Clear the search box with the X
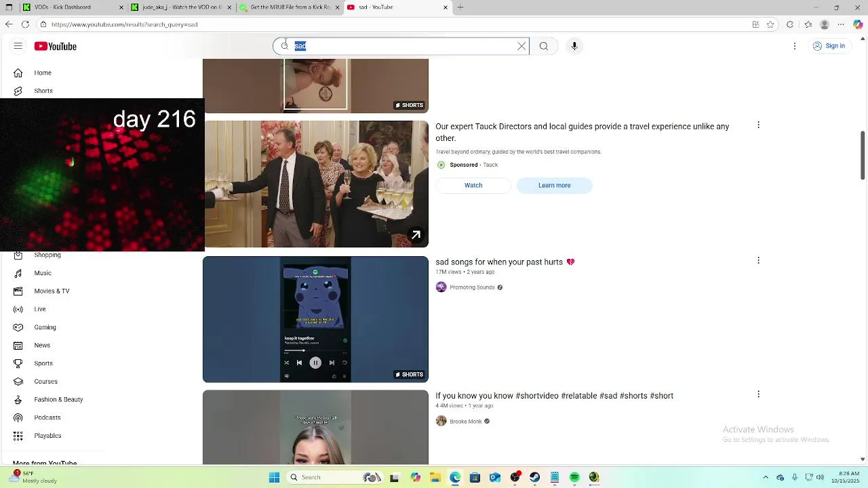Screen dimensions: 868x488 [521, 46]
